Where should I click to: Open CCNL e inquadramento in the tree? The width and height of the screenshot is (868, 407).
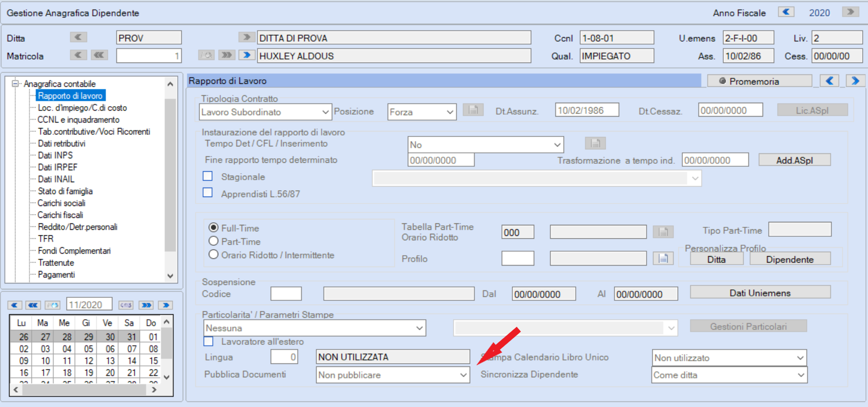coord(79,120)
